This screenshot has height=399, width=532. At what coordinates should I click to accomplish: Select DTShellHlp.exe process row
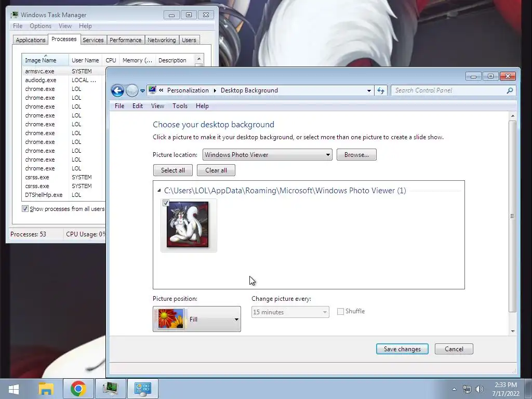click(x=64, y=195)
